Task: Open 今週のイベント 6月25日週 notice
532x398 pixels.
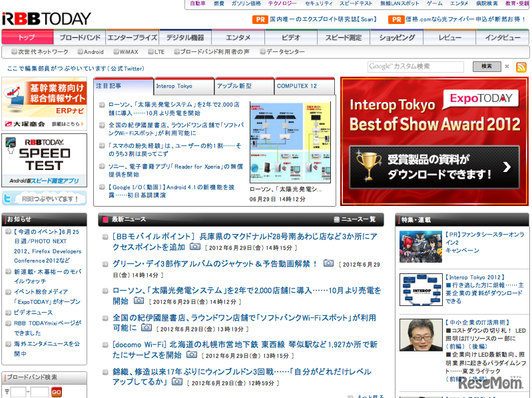Action: pyautogui.click(x=47, y=246)
